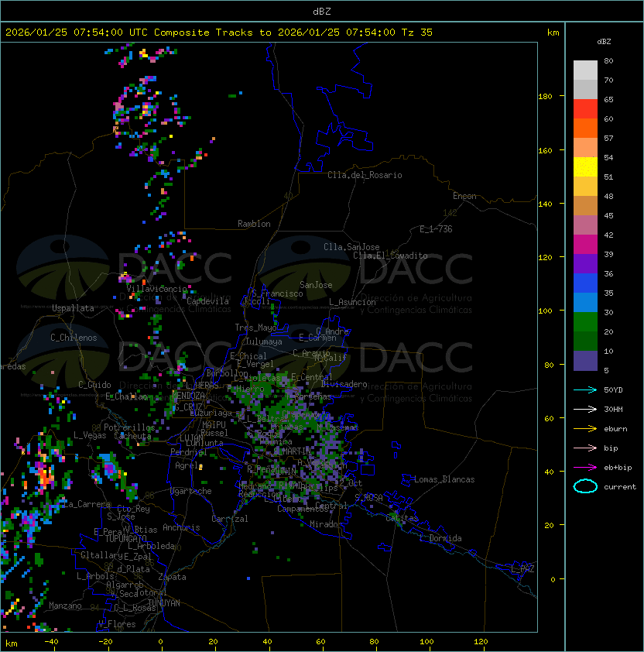Viewport: 644px width, 652px height.
Task: Click the 'Ramblon' map label
Action: point(254,224)
